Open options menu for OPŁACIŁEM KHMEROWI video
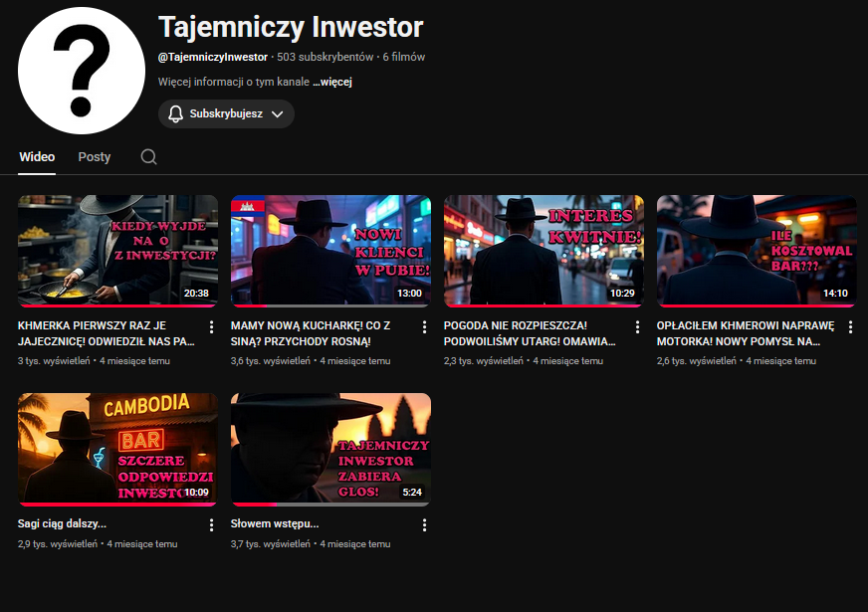This screenshot has height=612, width=868. pyautogui.click(x=851, y=327)
